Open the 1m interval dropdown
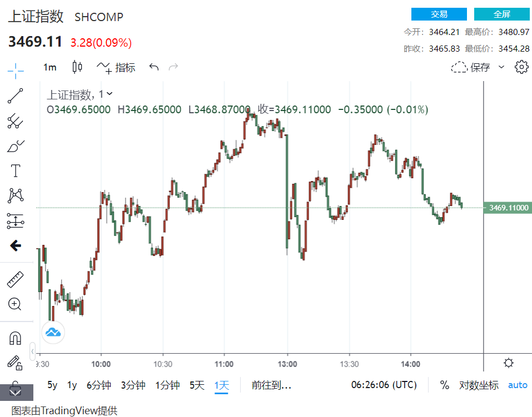The width and height of the screenshot is (532, 417). click(x=50, y=67)
